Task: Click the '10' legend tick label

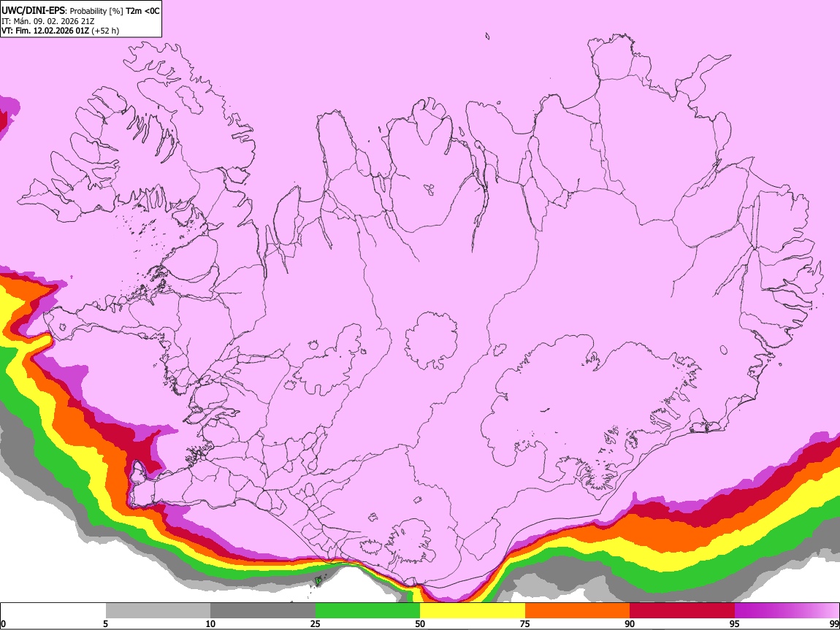Action: pos(210,624)
